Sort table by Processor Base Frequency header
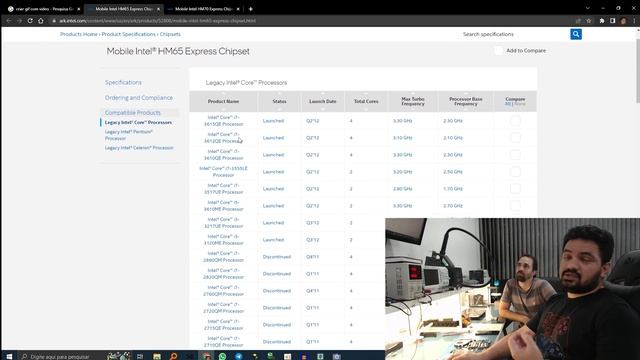The height and width of the screenshot is (360, 640). (x=466, y=101)
